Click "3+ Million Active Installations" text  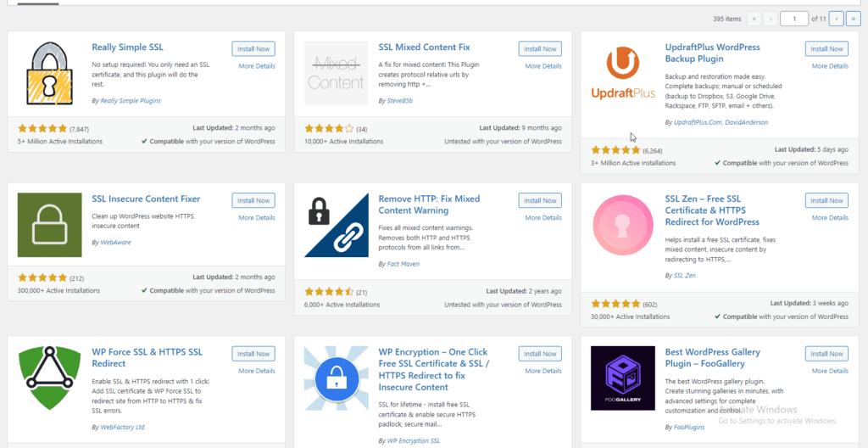click(x=634, y=163)
